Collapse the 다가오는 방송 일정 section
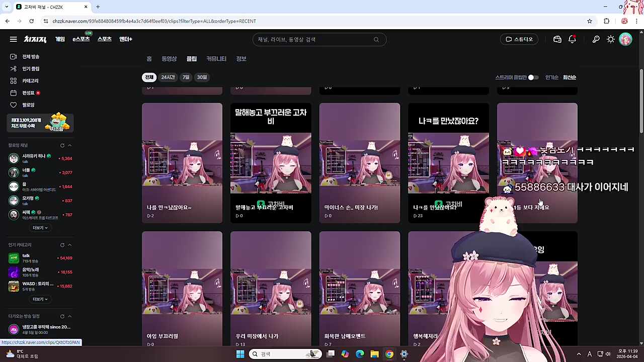The image size is (644, 362). (x=70, y=316)
